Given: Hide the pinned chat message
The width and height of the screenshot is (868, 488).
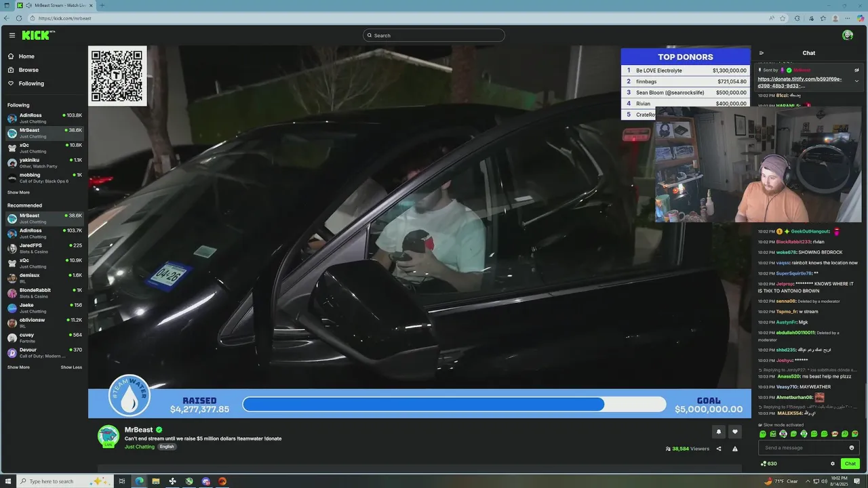Looking at the screenshot, I should pos(856,70).
